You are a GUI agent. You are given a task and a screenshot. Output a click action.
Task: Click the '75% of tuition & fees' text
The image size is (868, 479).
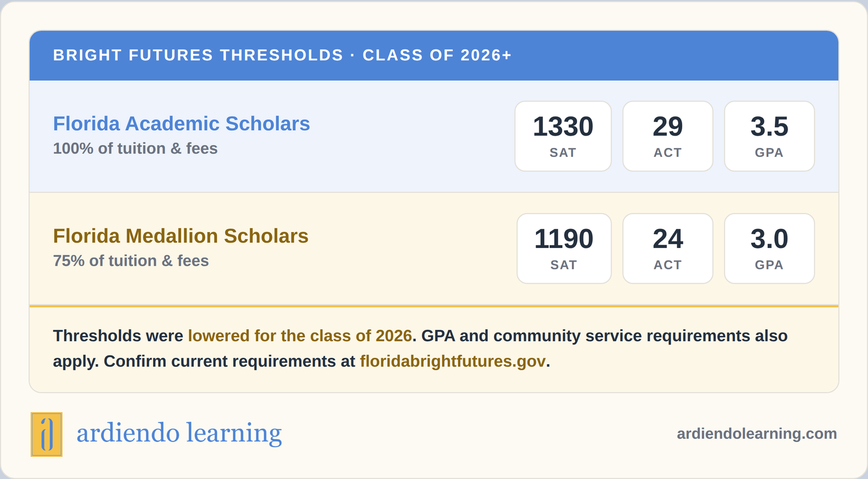tap(131, 261)
